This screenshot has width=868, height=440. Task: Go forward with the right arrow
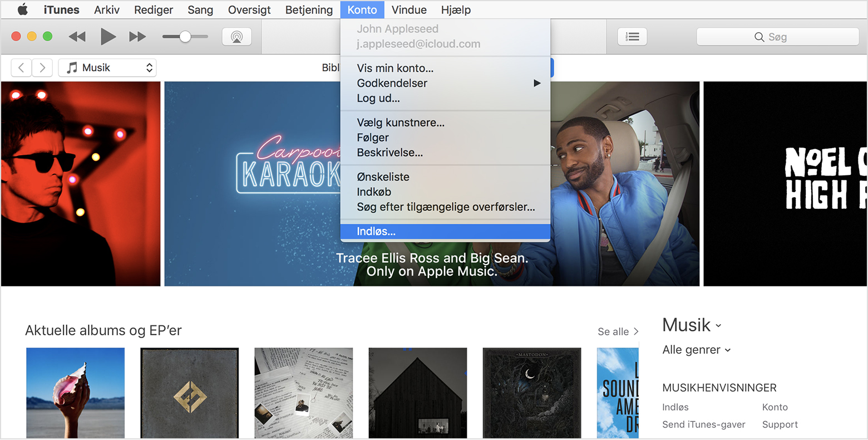click(x=42, y=68)
